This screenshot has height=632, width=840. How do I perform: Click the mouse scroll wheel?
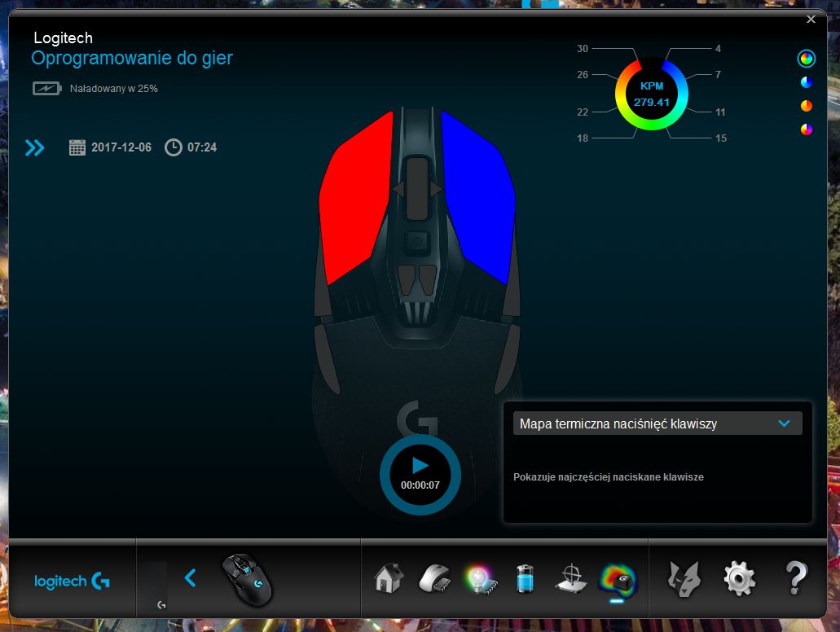click(x=417, y=188)
